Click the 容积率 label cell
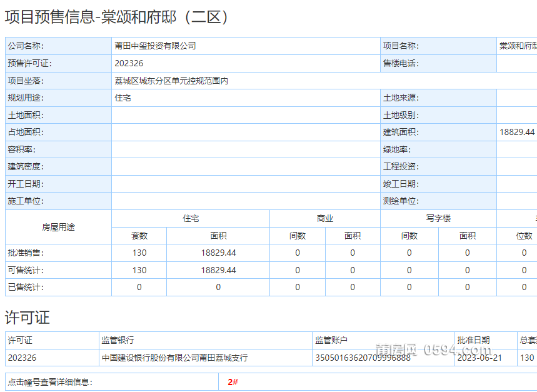This screenshot has width=537, height=392. coord(58,149)
